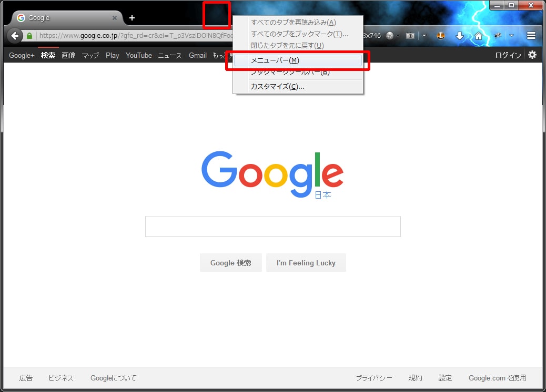Viewport: 546px width, 392px height.
Task: Open the dropdown beside the fly add-on icon
Action: (x=511, y=36)
